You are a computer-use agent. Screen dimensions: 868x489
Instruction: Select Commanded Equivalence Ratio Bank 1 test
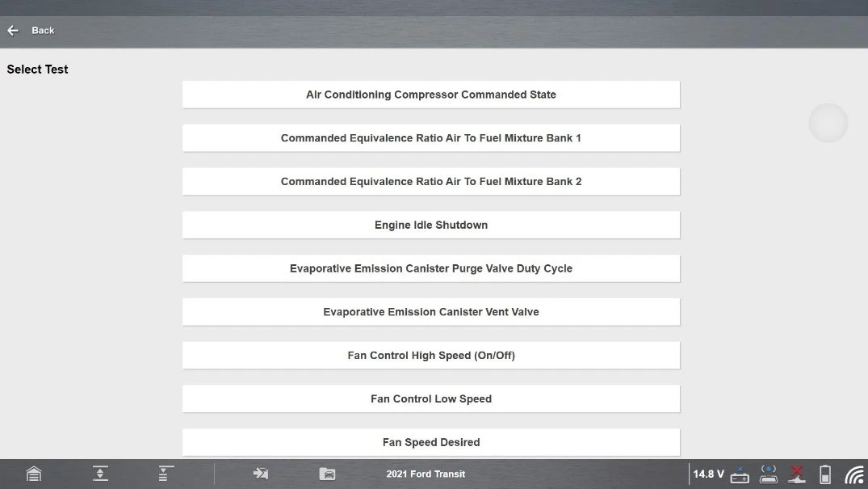click(x=431, y=138)
